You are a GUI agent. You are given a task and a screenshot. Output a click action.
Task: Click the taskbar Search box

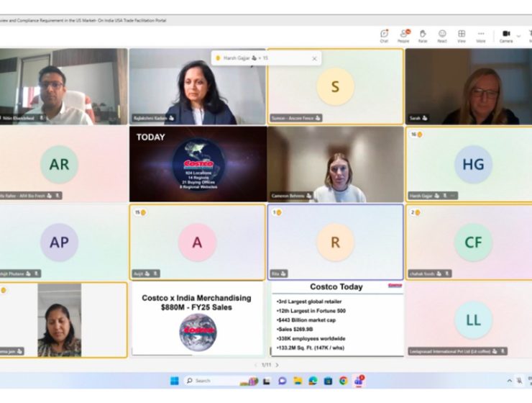coord(208,381)
